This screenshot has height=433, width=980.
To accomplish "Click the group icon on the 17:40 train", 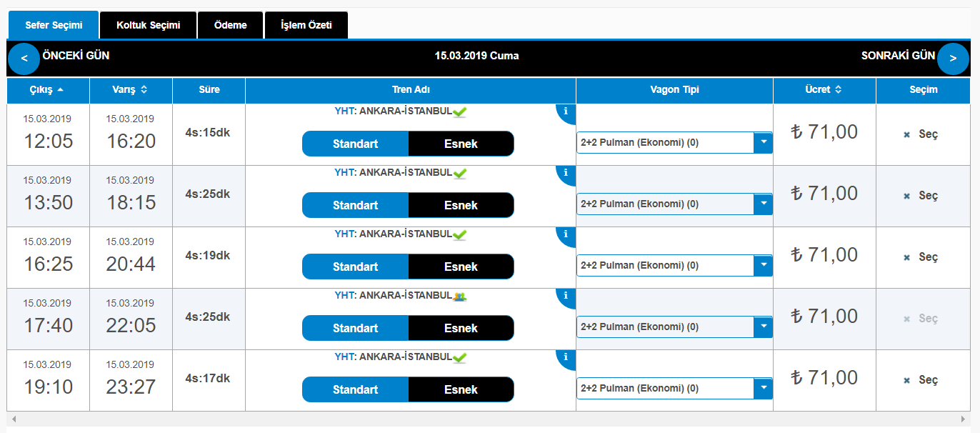I will tap(460, 296).
